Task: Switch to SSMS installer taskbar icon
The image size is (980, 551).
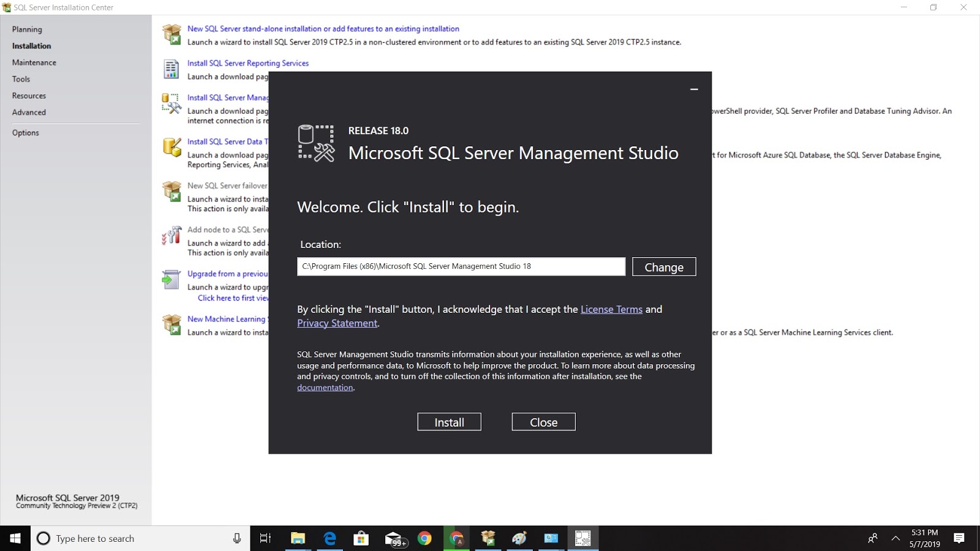Action: (x=582, y=538)
